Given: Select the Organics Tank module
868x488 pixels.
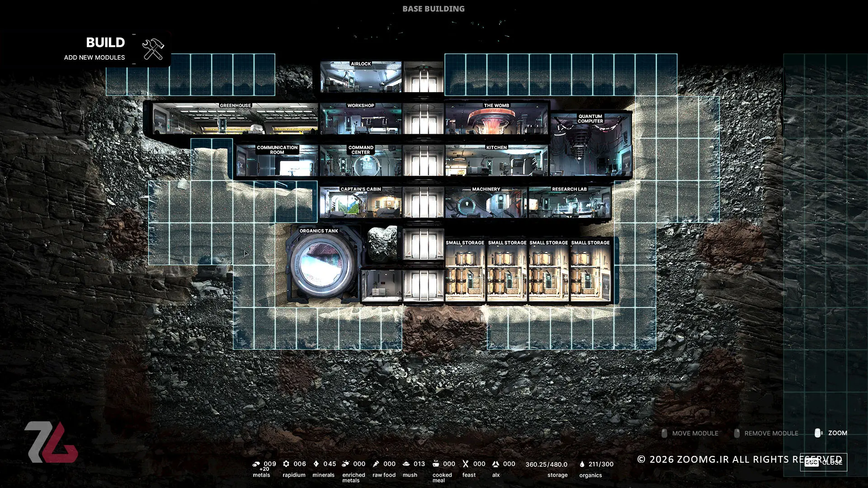Looking at the screenshot, I should click(323, 264).
